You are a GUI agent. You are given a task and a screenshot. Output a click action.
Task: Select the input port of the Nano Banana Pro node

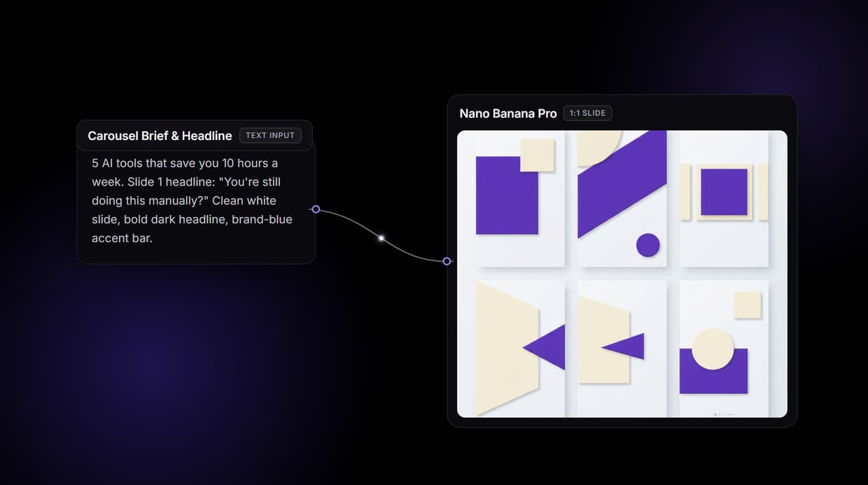tap(447, 261)
